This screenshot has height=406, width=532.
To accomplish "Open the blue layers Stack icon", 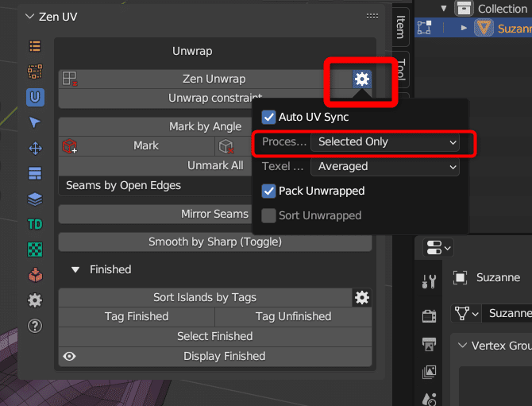I will 35,199.
